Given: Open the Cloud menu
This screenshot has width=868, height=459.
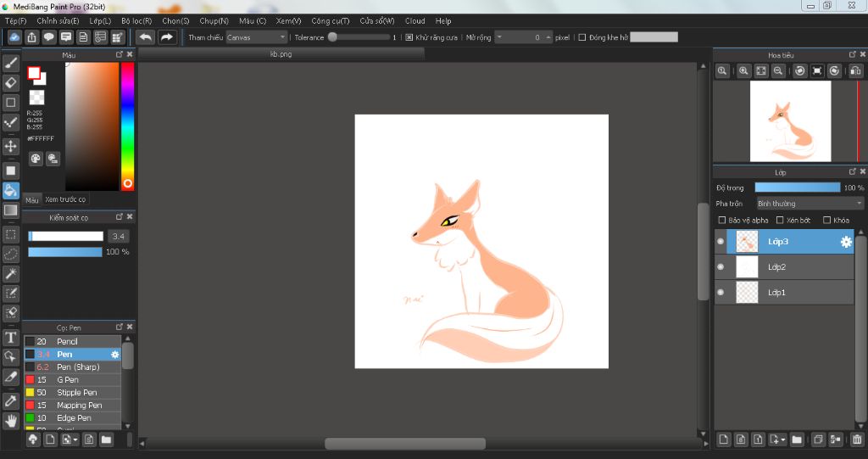Looking at the screenshot, I should 415,20.
